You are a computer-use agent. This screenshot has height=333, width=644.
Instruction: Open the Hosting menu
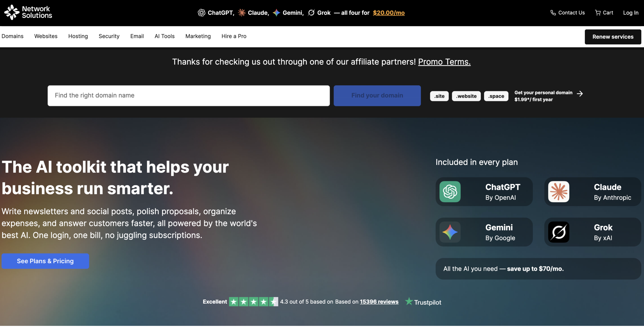coord(78,36)
